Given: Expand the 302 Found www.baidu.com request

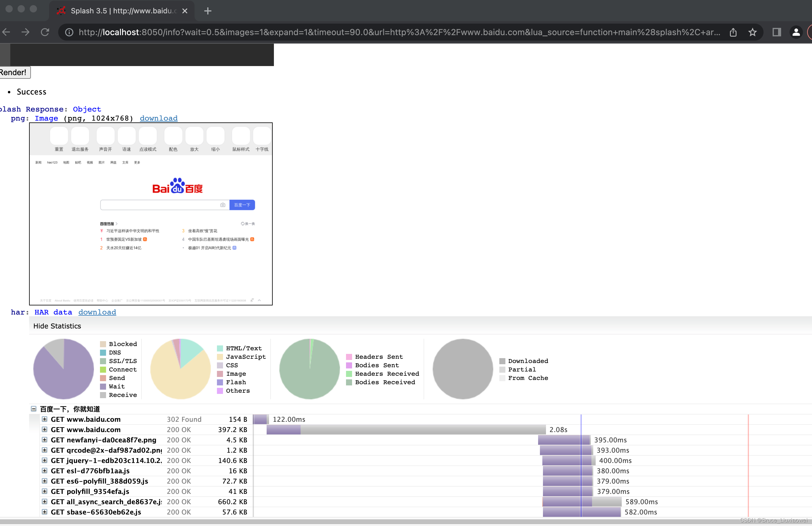Looking at the screenshot, I should (x=45, y=419).
